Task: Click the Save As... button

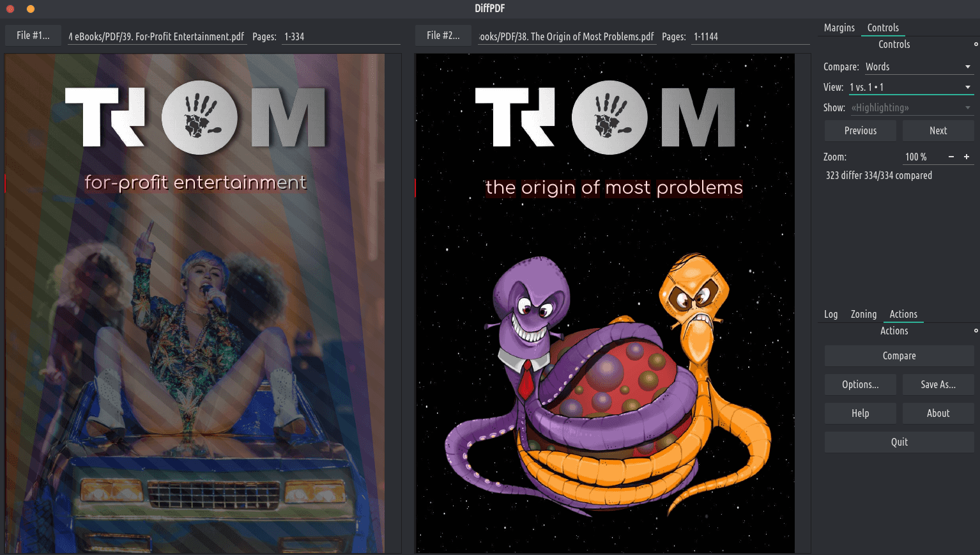Action: (938, 384)
